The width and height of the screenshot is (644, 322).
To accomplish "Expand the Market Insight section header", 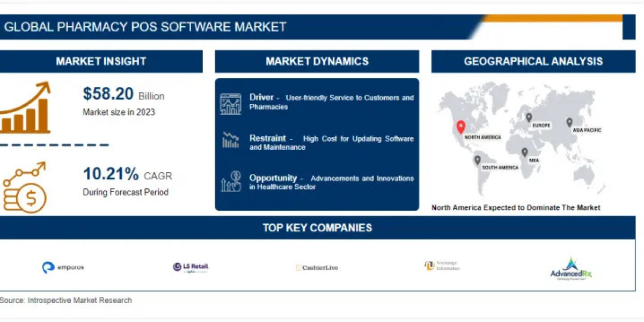I will coord(101,61).
